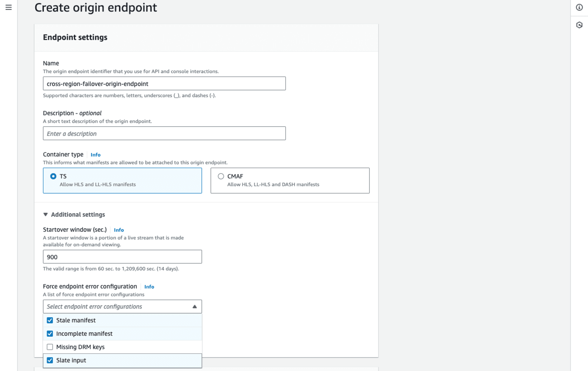588x371 pixels.
Task: Toggle the Stale manifest checkbox
Action: point(50,320)
